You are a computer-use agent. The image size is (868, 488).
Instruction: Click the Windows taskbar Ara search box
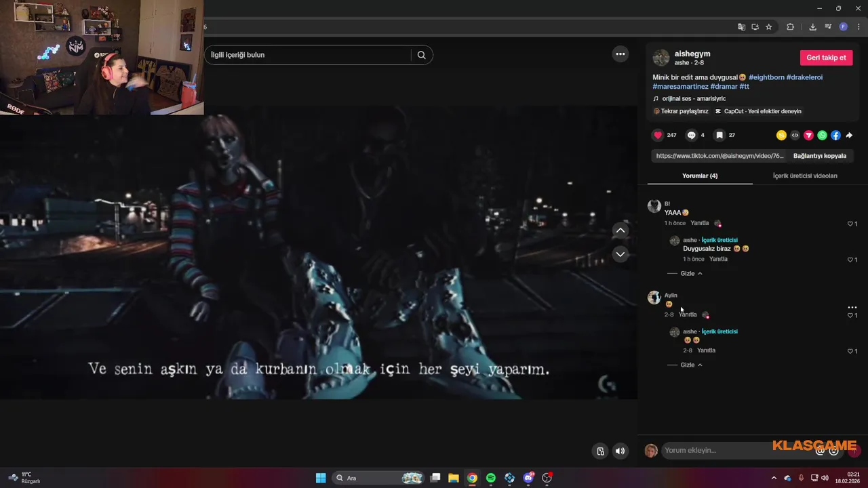click(x=379, y=478)
